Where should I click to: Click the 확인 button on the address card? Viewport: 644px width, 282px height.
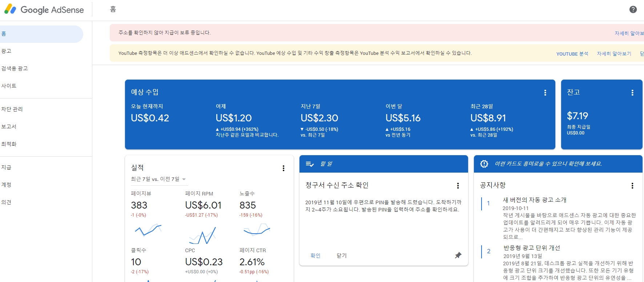pos(315,256)
